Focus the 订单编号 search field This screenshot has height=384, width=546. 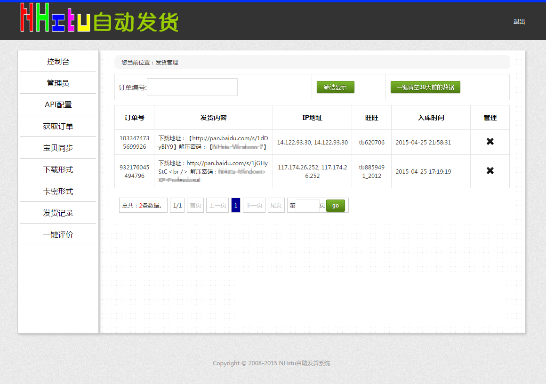click(192, 87)
